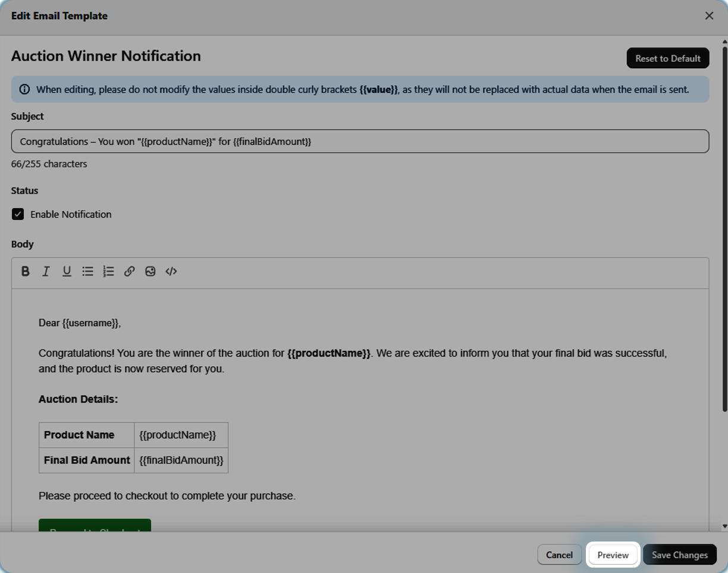The height and width of the screenshot is (573, 728).
Task: Place cursor in the "Dear {{username}}" line
Action: pyautogui.click(x=80, y=323)
